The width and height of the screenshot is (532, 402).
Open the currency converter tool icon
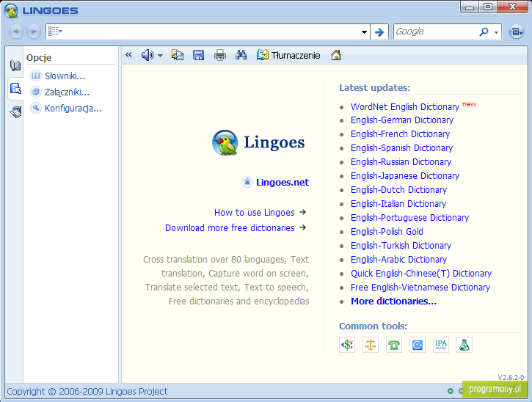click(347, 345)
